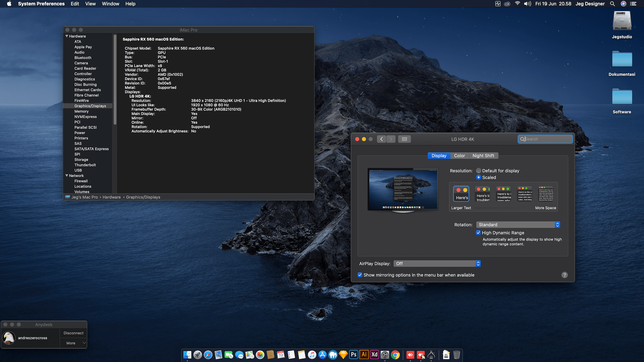Select the More Space scaled resolution thumbnail
This screenshot has width=644, height=362.
546,194
